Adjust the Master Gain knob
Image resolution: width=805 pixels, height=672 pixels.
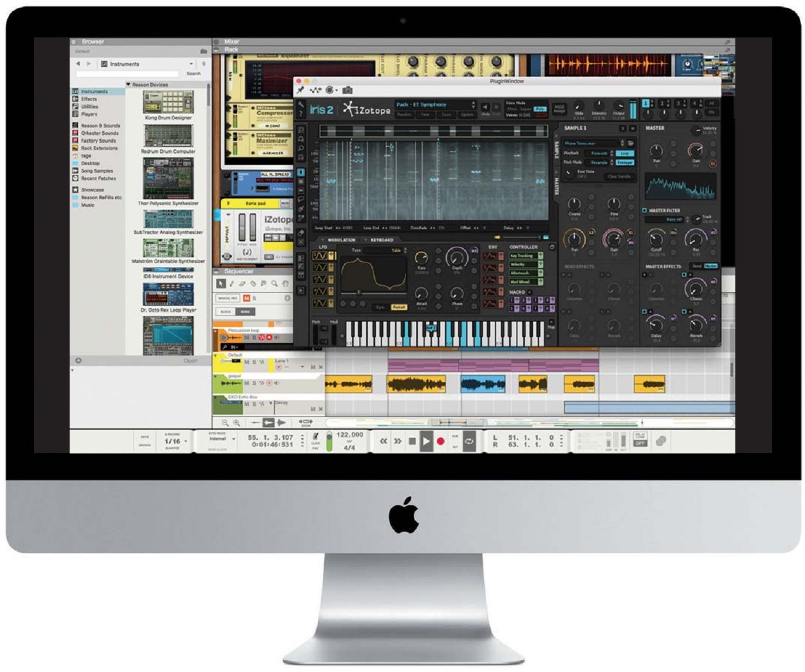[x=696, y=150]
